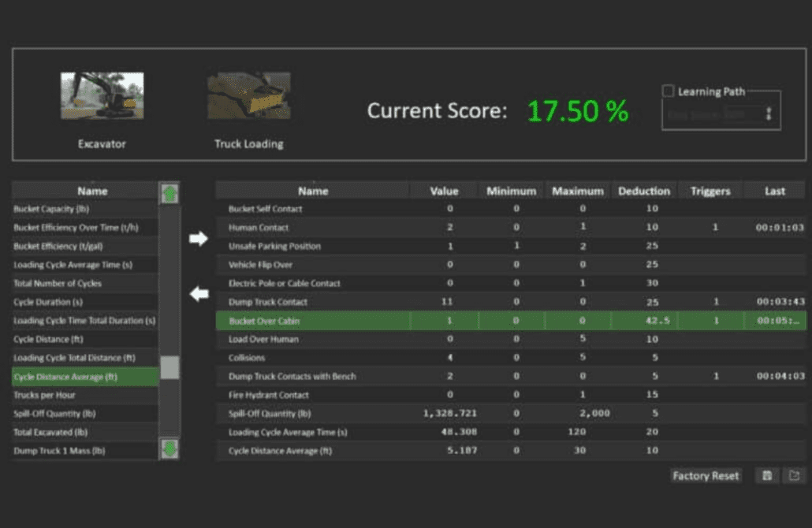Viewport: 812px width, 528px height.
Task: Sort metrics by the Deduction column header
Action: [643, 191]
